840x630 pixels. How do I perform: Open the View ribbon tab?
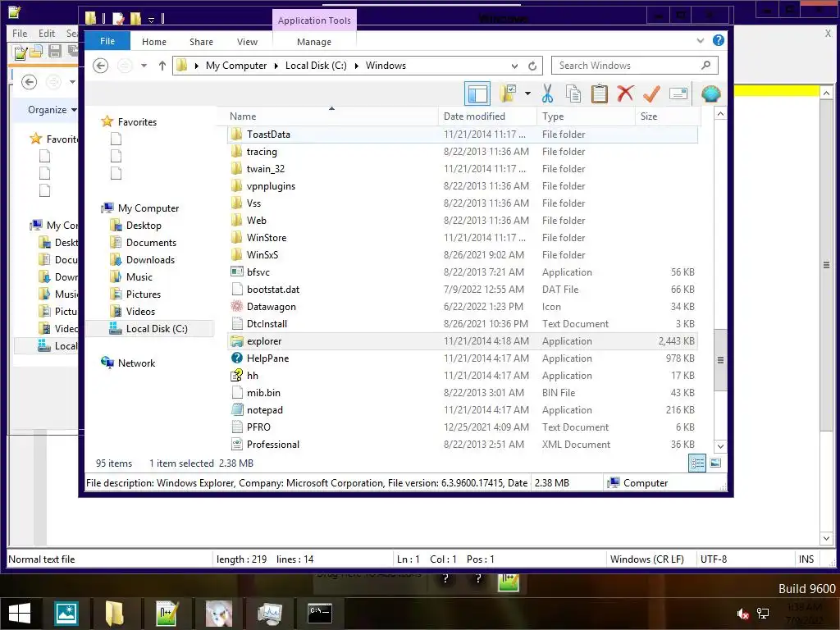click(x=247, y=42)
